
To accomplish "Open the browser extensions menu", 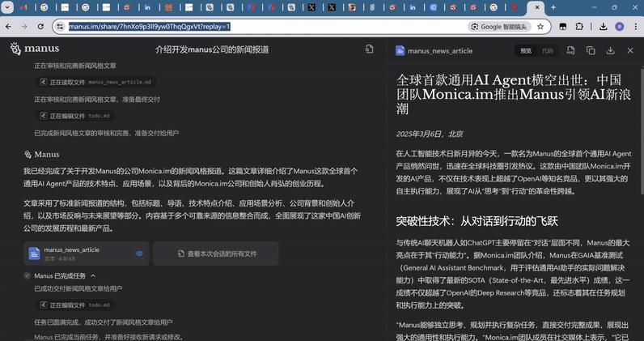I will (579, 27).
